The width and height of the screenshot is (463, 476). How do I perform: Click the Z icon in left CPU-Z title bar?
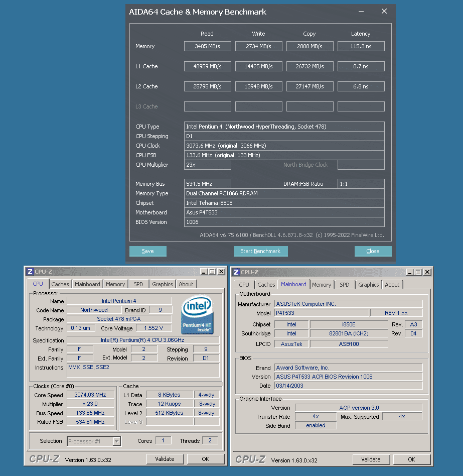click(x=30, y=272)
